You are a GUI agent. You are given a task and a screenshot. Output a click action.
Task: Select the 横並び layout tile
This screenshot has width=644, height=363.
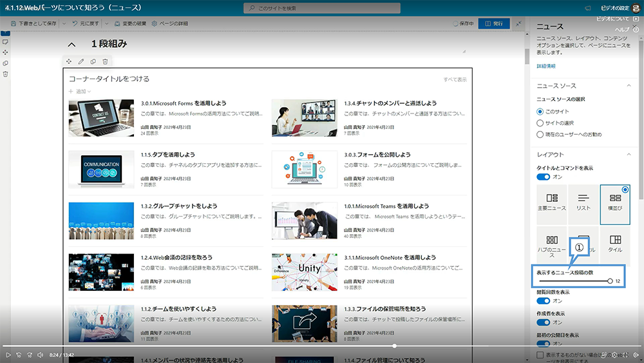[x=615, y=204]
